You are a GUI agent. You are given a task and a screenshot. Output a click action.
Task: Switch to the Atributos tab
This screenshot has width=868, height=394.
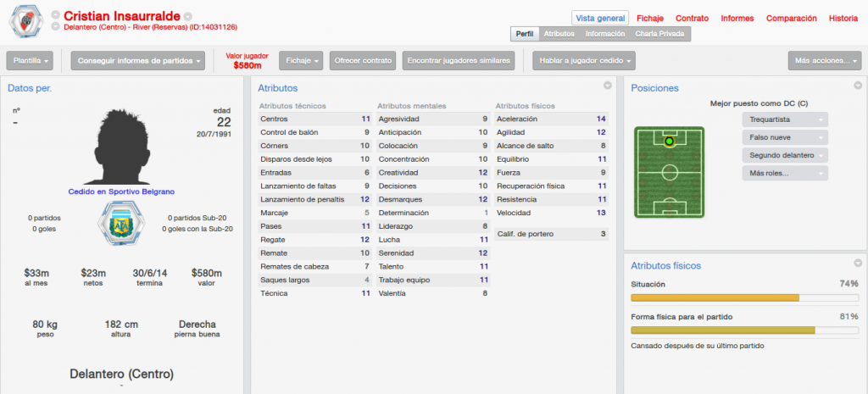pyautogui.click(x=559, y=34)
